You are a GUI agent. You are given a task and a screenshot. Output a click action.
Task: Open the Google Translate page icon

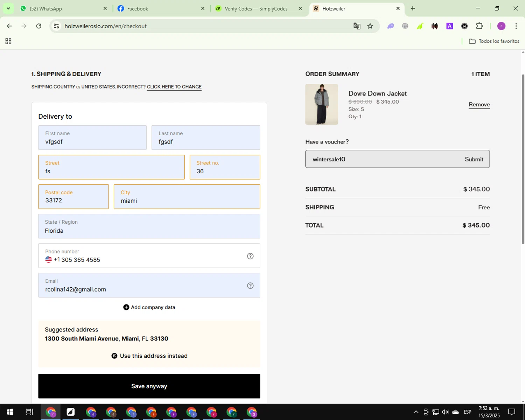(x=357, y=26)
